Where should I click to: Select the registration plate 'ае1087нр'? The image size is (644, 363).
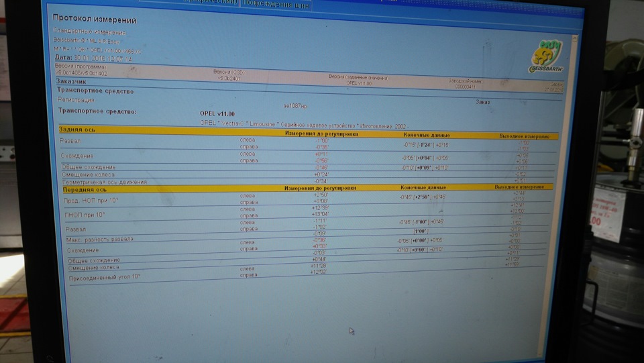(x=295, y=106)
